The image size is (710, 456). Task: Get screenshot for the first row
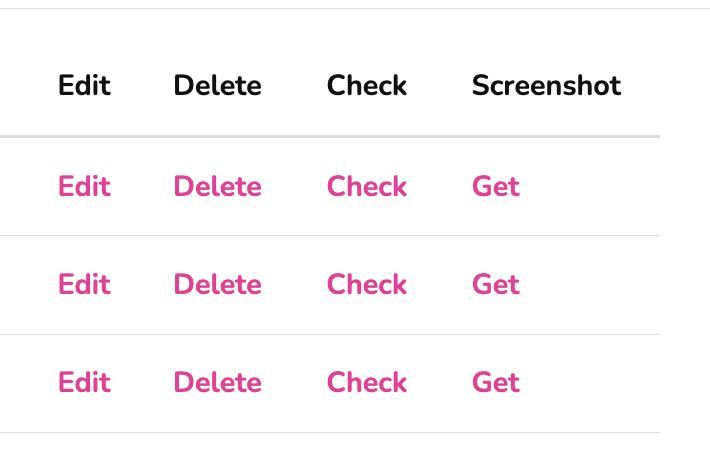tap(495, 187)
